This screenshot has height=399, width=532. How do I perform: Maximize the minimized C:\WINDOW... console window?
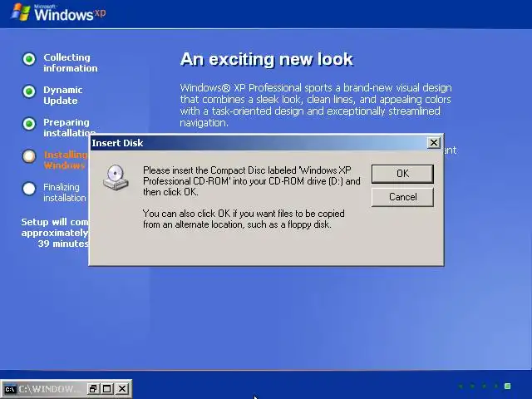tap(107, 389)
